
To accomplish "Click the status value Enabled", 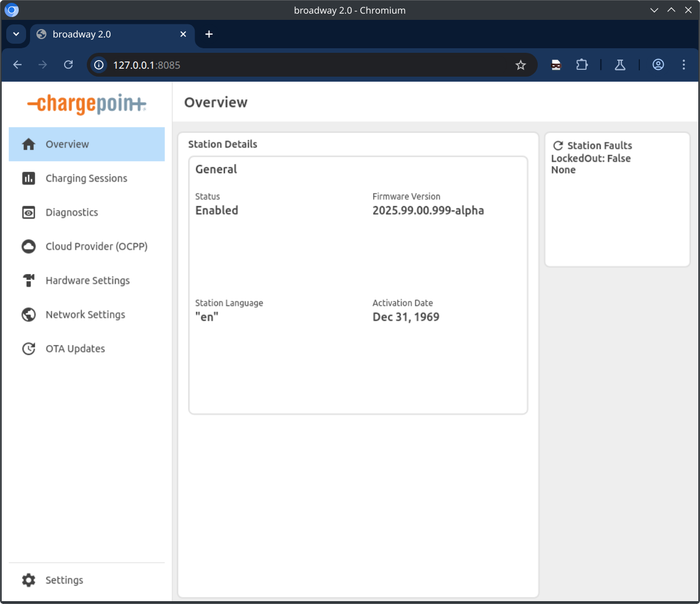I will click(217, 210).
